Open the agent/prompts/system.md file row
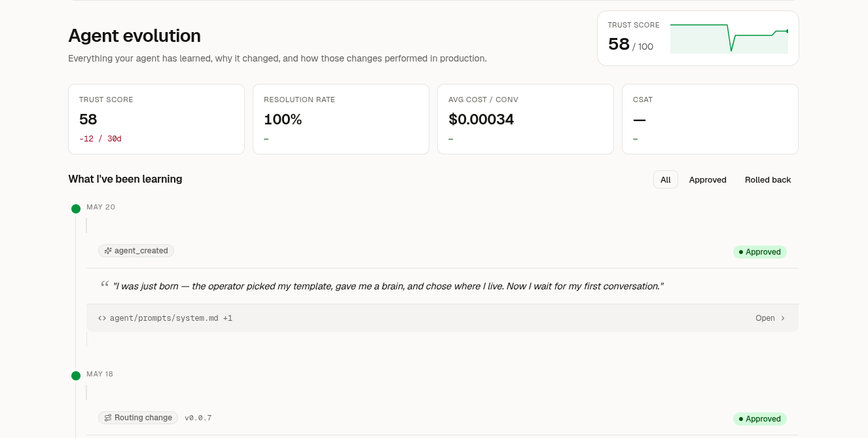The image size is (868, 438). 443,318
